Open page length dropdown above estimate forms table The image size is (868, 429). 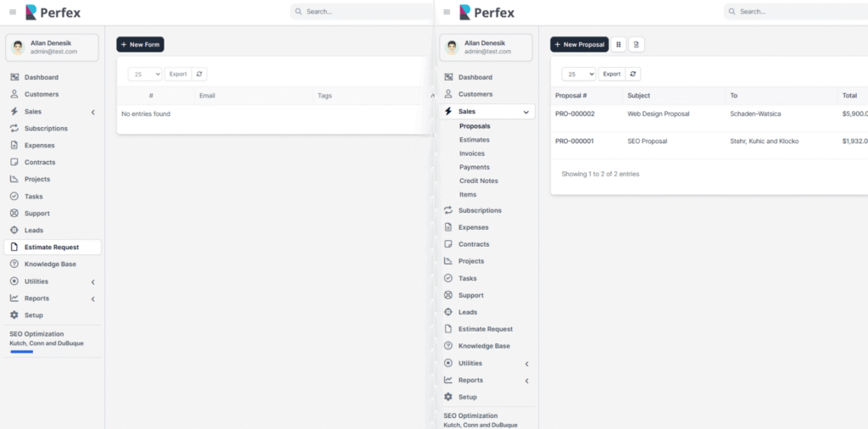(x=145, y=74)
